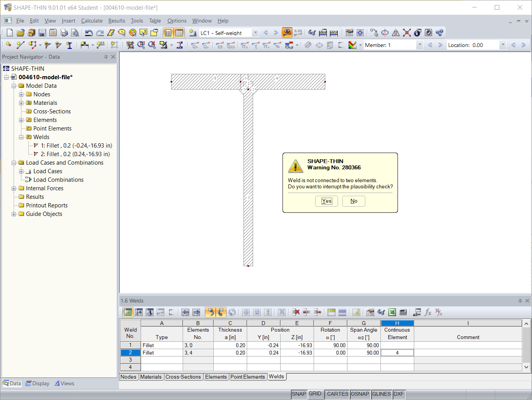Disable GRID in the status bar
This screenshot has height=400, width=532.
pos(316,394)
